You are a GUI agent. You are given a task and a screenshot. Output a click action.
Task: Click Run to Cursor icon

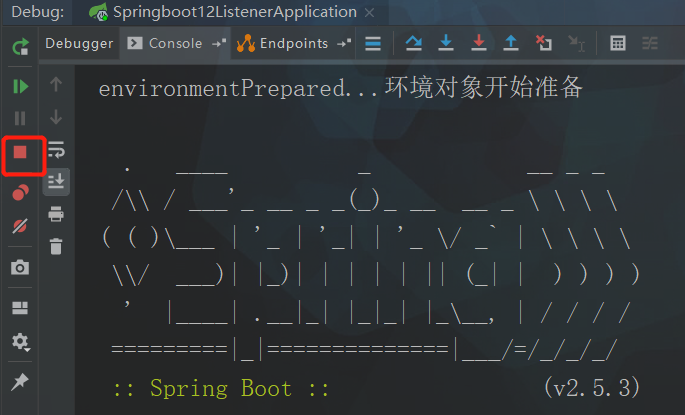[x=576, y=43]
